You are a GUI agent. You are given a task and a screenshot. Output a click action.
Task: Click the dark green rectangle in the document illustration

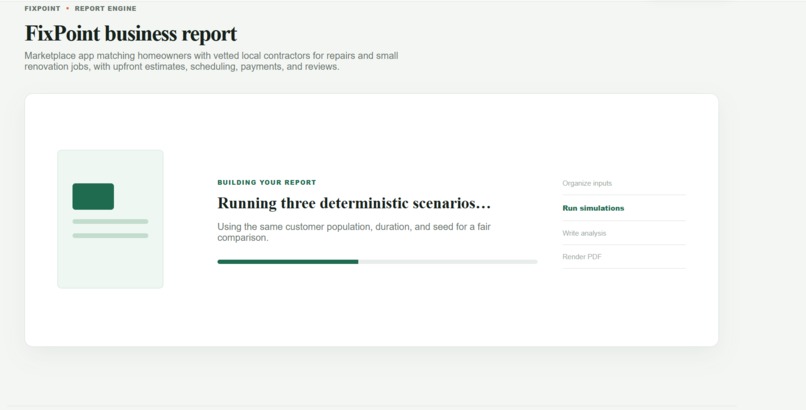pyautogui.click(x=93, y=196)
